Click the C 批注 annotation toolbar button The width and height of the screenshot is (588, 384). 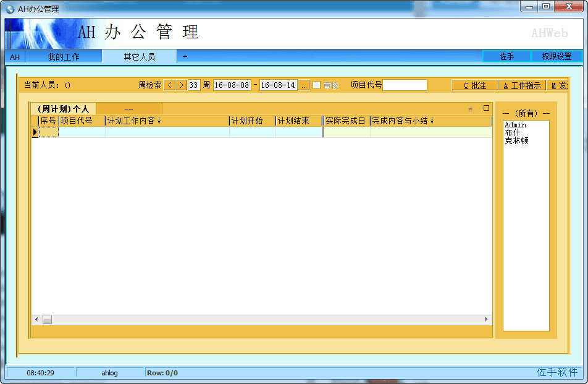[474, 84]
